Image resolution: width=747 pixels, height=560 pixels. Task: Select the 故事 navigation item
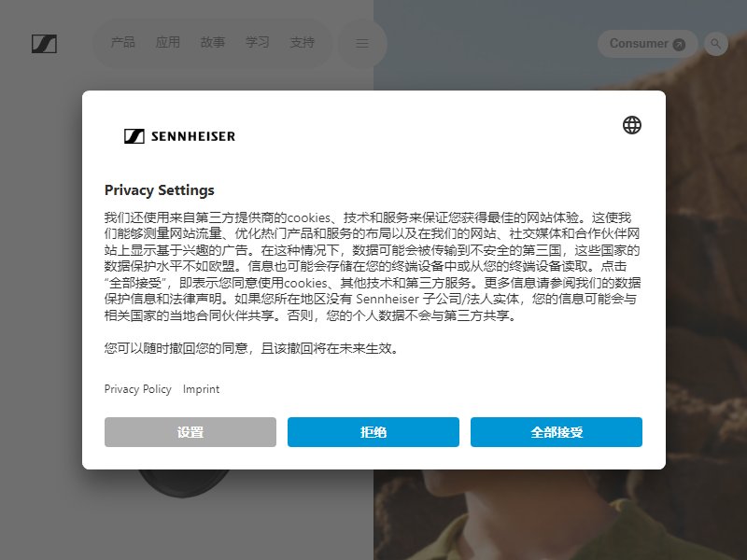coord(213,42)
